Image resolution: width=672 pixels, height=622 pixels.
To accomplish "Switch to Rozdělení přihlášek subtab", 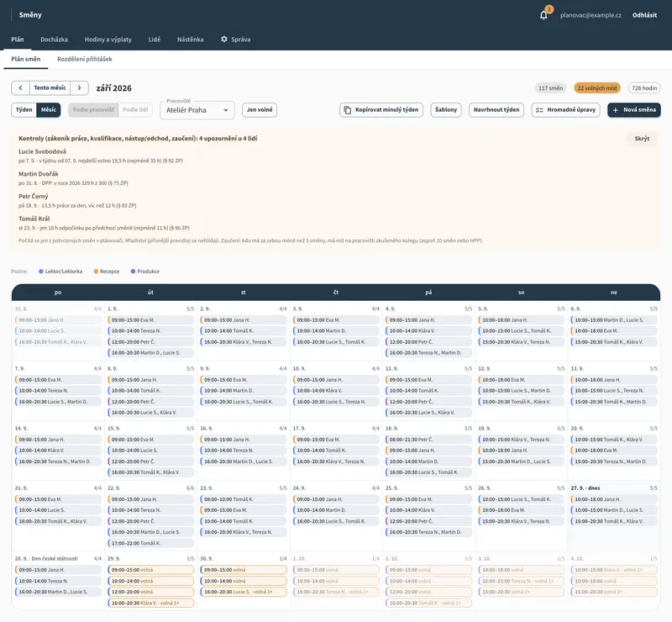I will click(85, 59).
